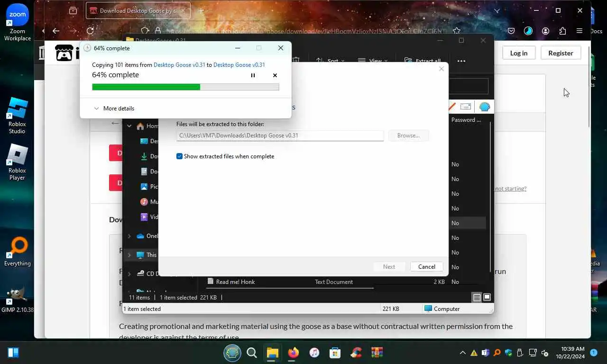Expand the OneDrive tree node
Image resolution: width=607 pixels, height=364 pixels.
click(x=129, y=236)
